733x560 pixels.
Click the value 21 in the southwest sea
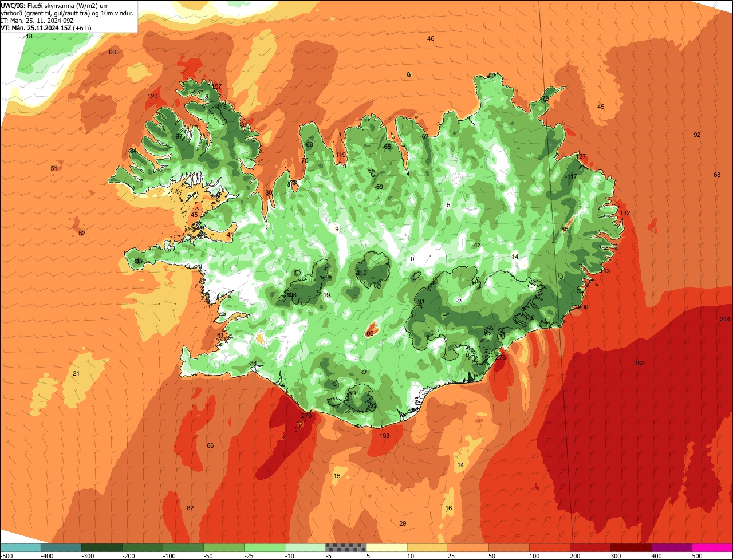[76, 374]
